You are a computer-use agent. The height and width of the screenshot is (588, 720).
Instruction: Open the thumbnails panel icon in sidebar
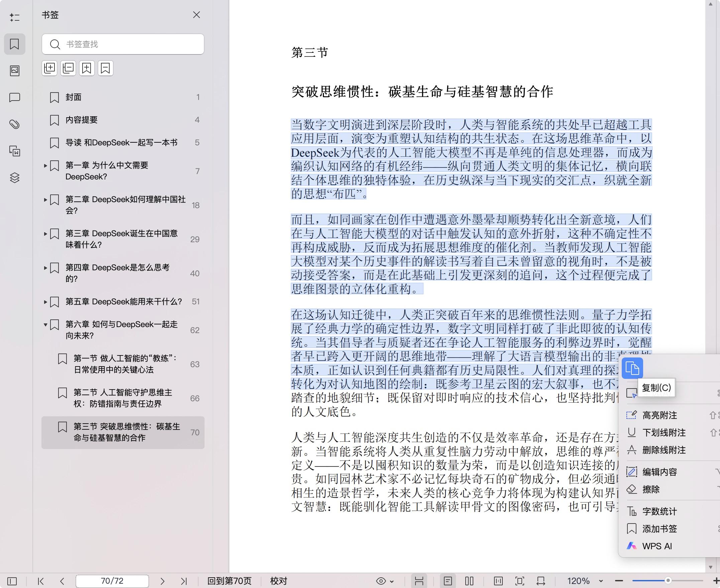15,70
